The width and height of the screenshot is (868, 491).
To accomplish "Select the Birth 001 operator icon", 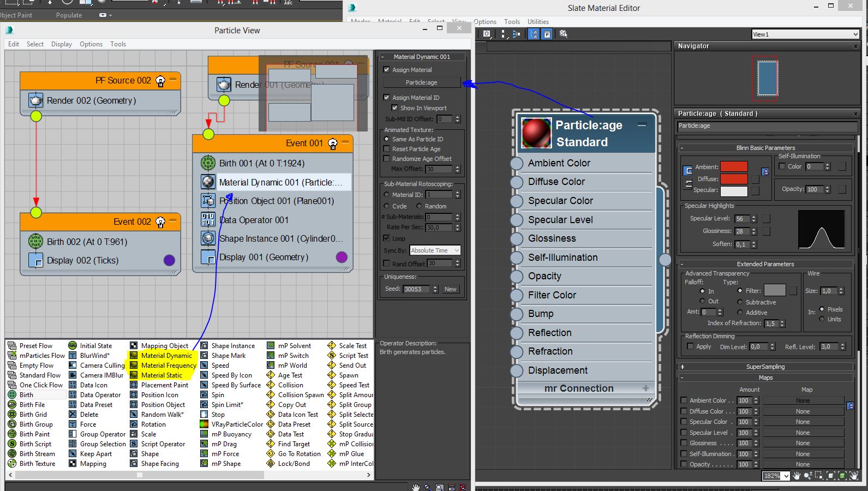I will point(208,163).
